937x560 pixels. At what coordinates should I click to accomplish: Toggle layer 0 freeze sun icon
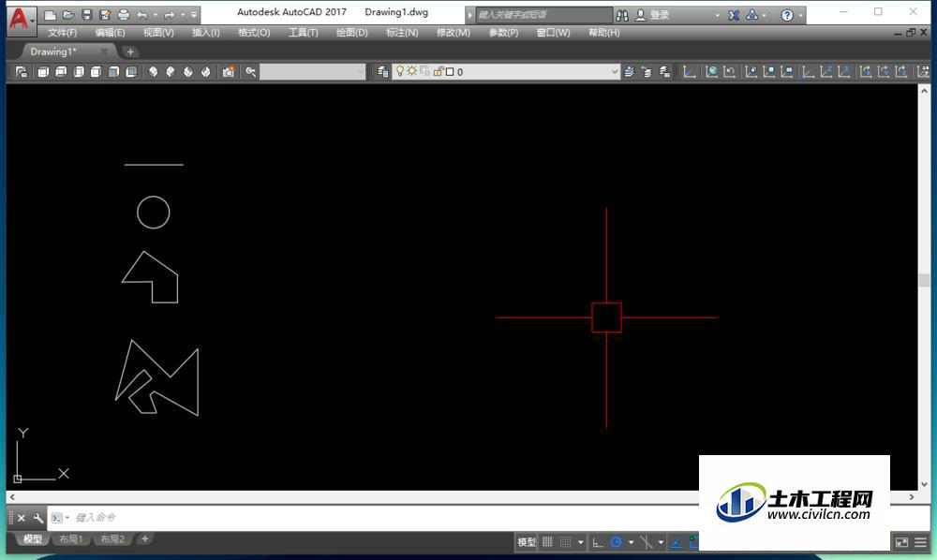pyautogui.click(x=411, y=71)
